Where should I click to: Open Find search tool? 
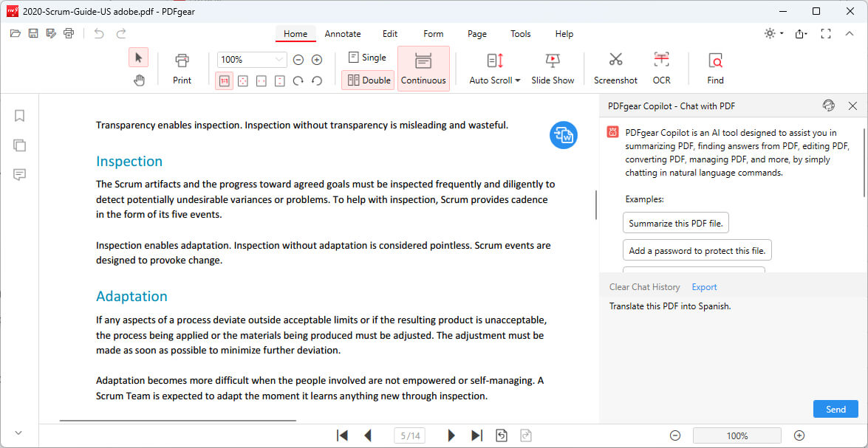point(715,68)
